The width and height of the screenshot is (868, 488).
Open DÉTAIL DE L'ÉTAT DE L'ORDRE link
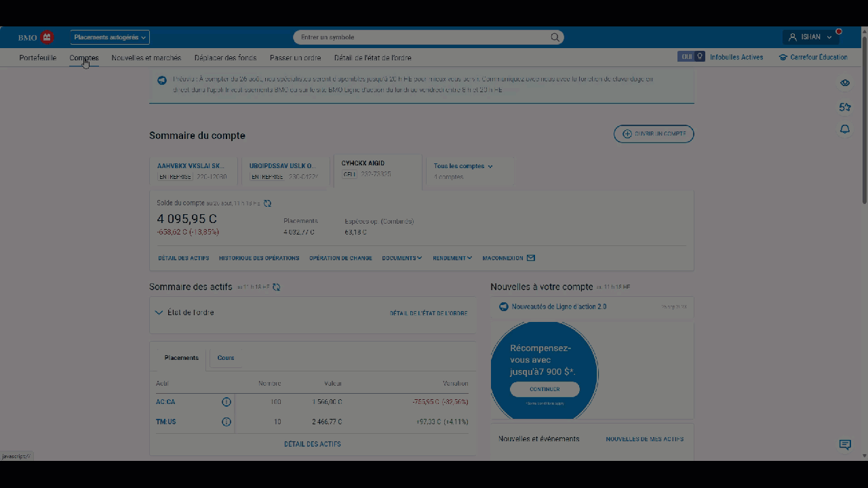pos(429,314)
